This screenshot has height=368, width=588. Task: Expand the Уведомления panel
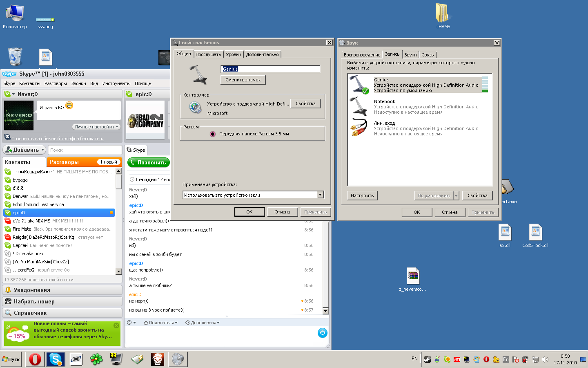coord(62,290)
